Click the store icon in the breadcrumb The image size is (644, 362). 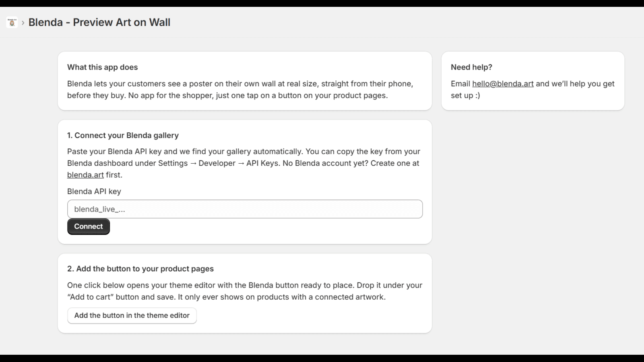click(x=12, y=23)
